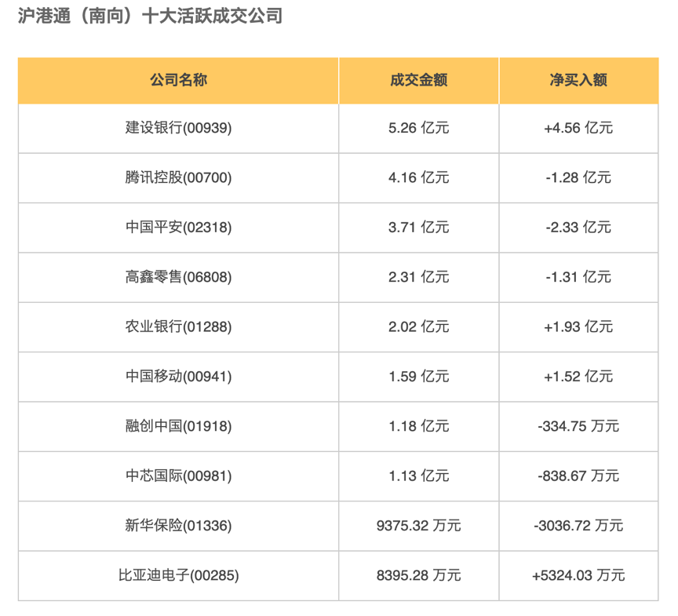Select the 中芯国际(00981) company cell

[179, 476]
